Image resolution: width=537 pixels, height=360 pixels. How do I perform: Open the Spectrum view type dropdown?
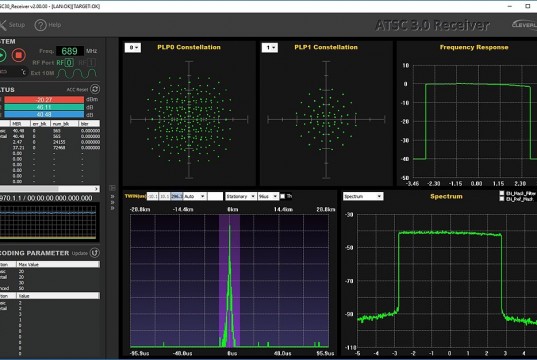coord(363,196)
